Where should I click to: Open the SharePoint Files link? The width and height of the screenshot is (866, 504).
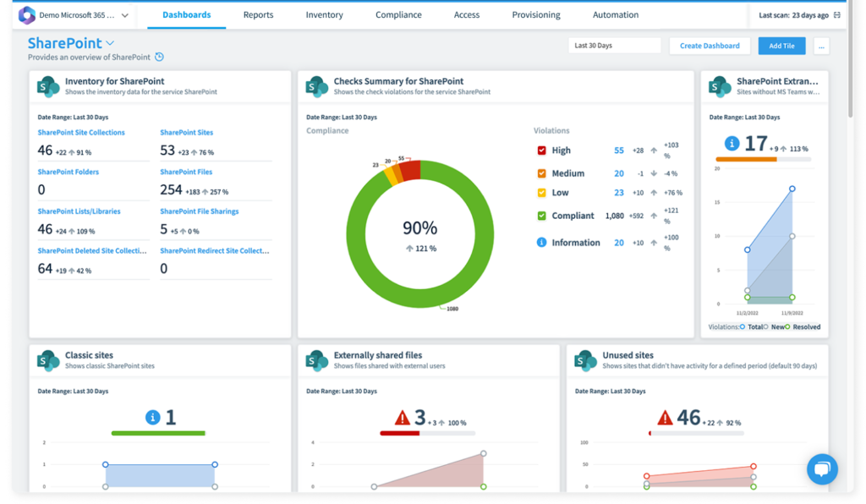click(186, 172)
